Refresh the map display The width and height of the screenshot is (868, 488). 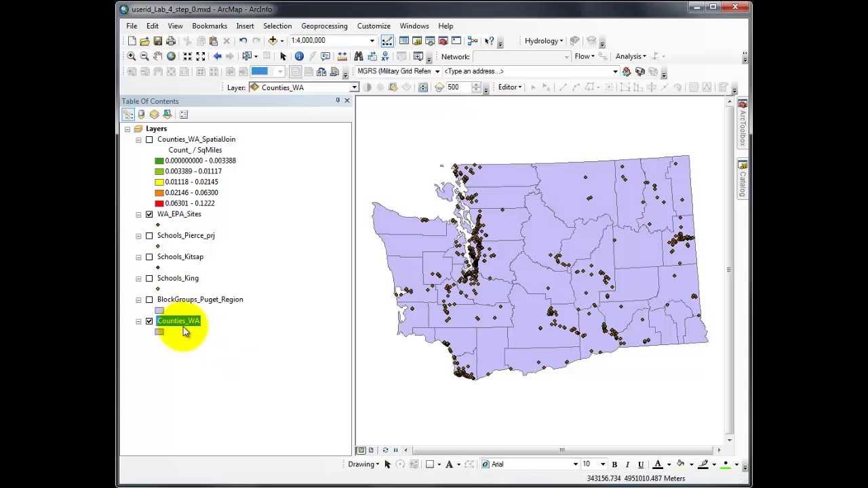(385, 450)
